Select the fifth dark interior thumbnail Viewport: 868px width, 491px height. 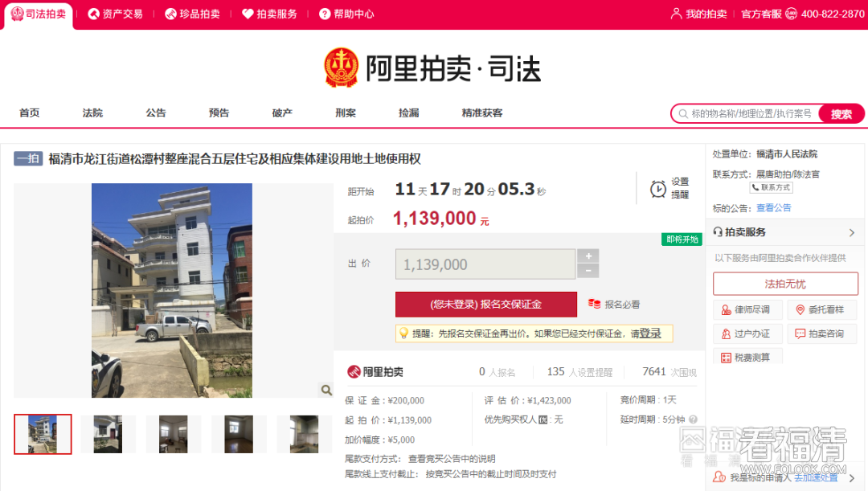click(304, 434)
